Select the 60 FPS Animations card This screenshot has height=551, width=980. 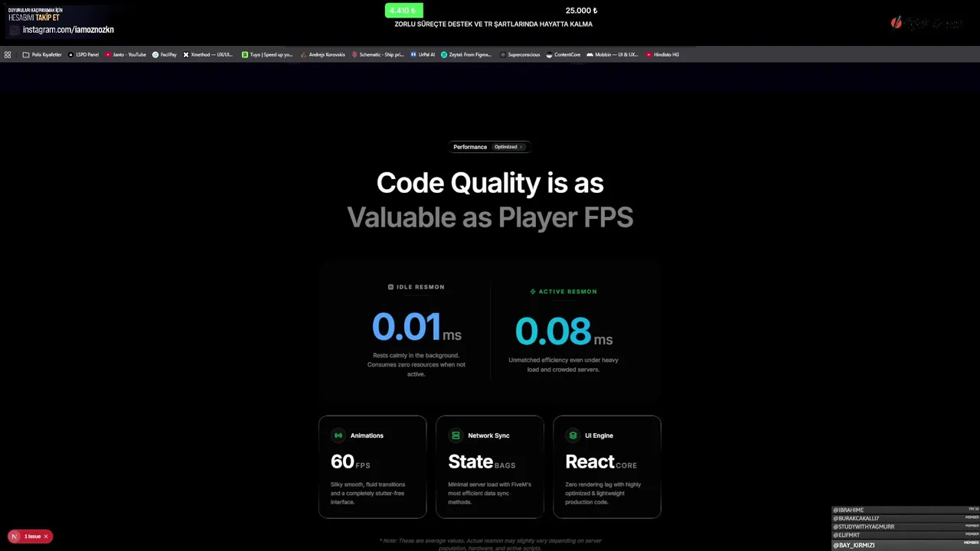373,467
